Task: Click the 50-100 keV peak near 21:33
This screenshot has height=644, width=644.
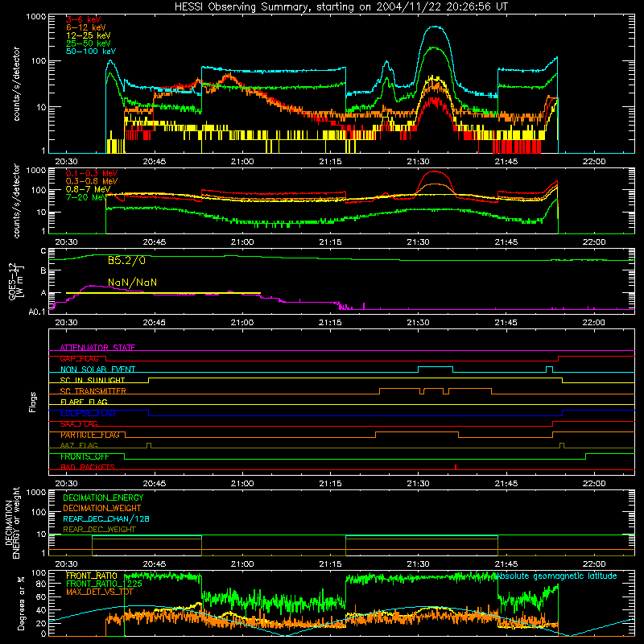Action: tap(436, 27)
